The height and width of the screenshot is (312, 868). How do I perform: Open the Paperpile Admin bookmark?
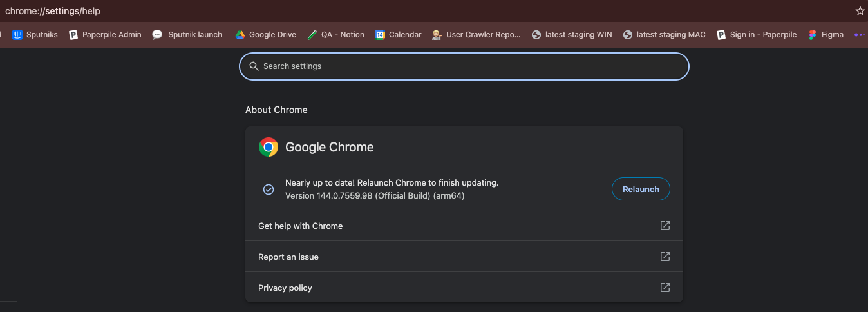pyautogui.click(x=105, y=35)
